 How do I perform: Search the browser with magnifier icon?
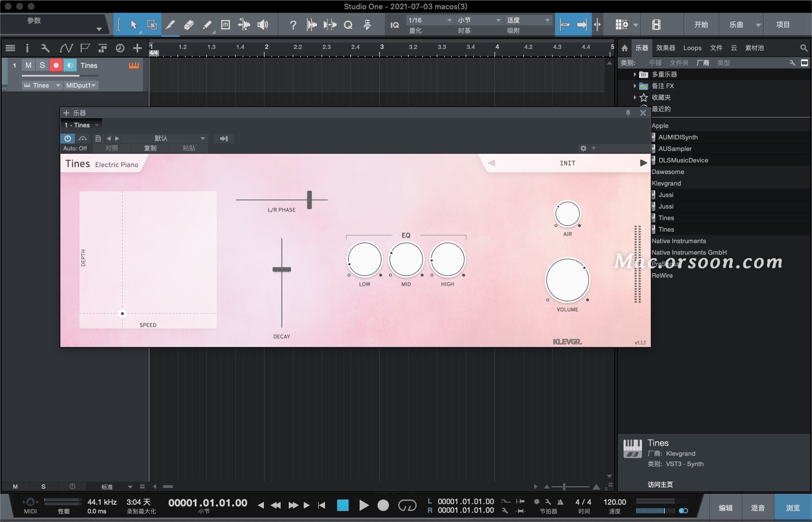pos(803,48)
